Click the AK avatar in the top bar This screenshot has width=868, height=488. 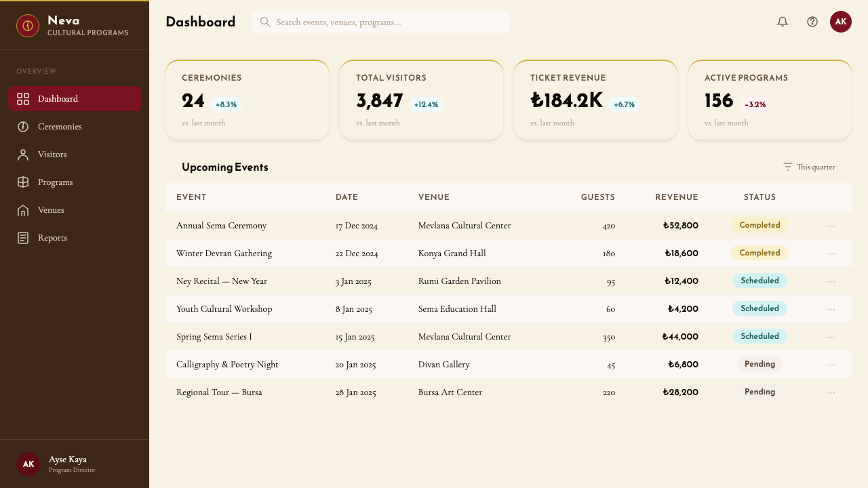tap(841, 22)
